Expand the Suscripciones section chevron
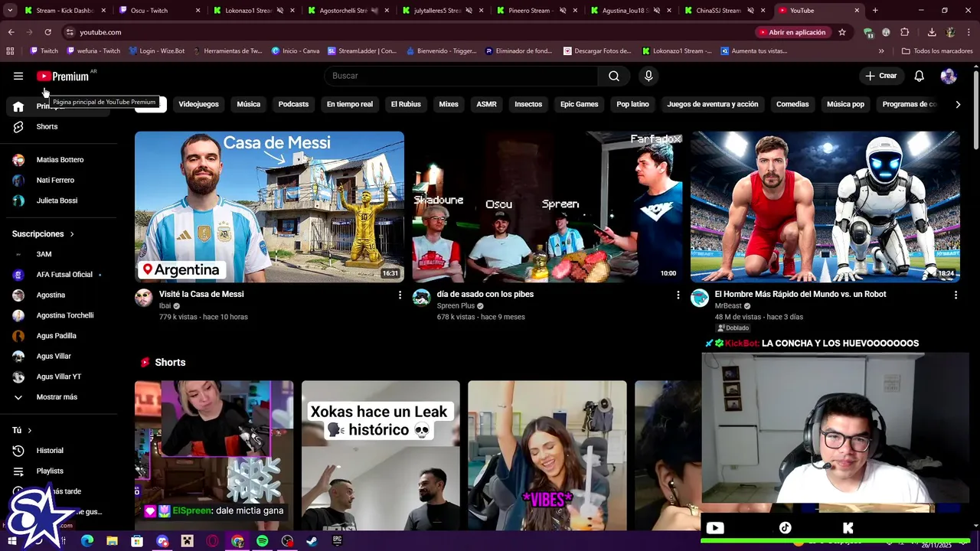The width and height of the screenshot is (980, 551). pos(72,234)
